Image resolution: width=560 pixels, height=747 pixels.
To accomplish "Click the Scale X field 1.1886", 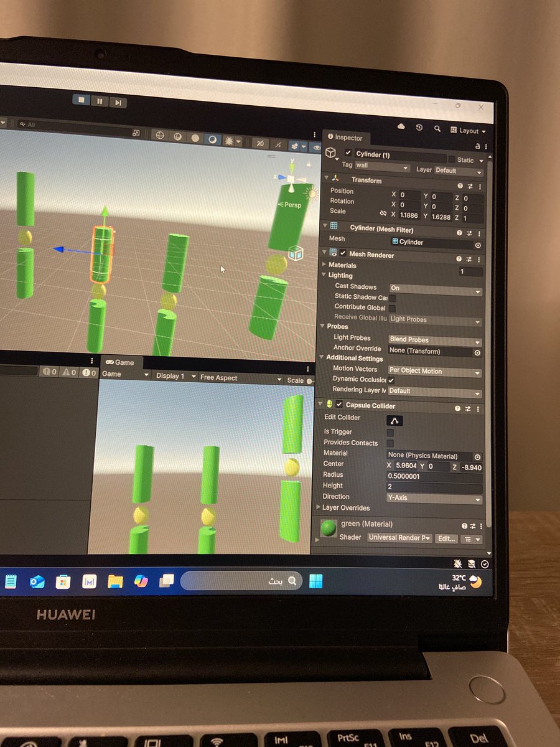I will 410,215.
